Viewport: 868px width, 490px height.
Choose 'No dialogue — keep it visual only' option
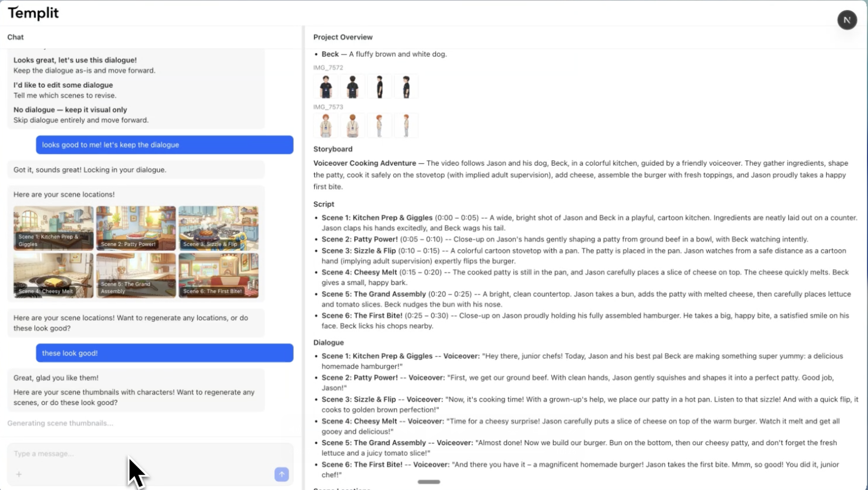coord(70,110)
